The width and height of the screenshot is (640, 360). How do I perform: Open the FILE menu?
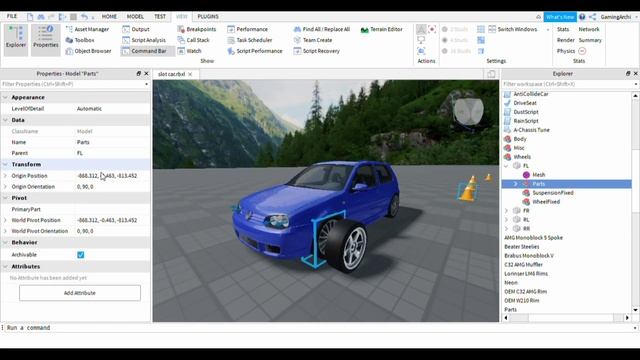pyautogui.click(x=12, y=16)
